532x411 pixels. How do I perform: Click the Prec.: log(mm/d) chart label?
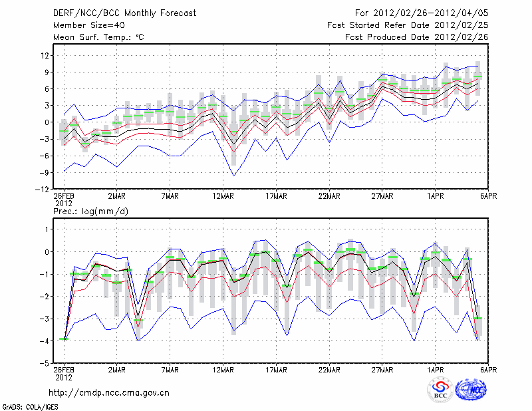[x=92, y=211]
